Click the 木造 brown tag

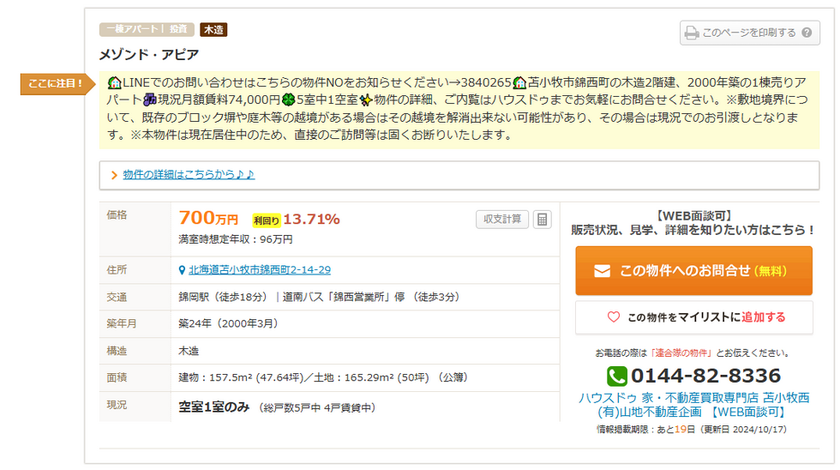[214, 30]
